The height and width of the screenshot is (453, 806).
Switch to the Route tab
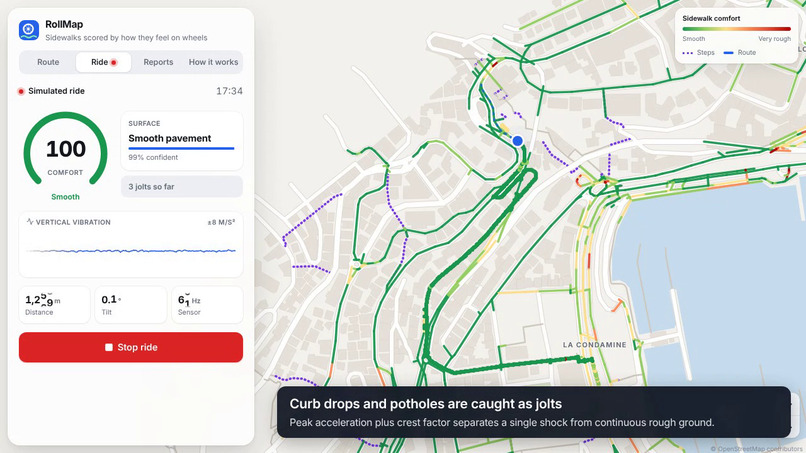[x=48, y=62]
